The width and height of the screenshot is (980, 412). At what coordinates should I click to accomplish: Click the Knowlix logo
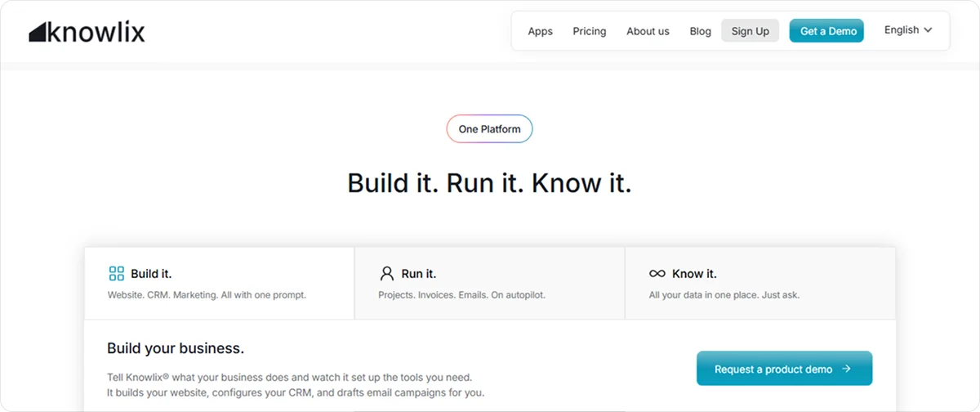(x=87, y=32)
